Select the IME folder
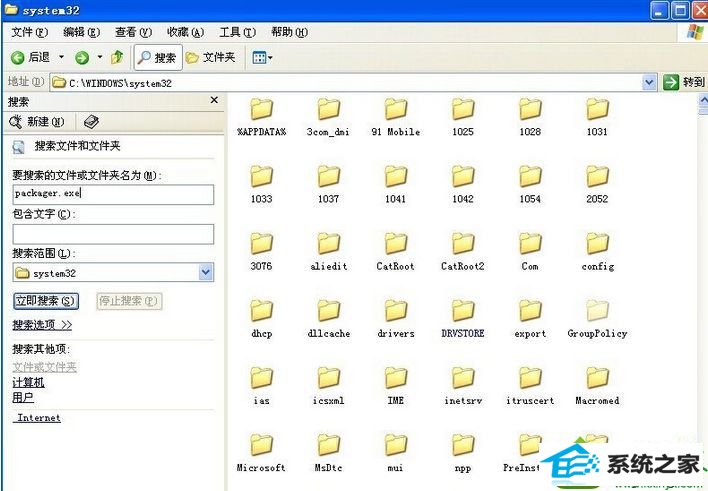Image resolution: width=708 pixels, height=491 pixels. coord(396,386)
